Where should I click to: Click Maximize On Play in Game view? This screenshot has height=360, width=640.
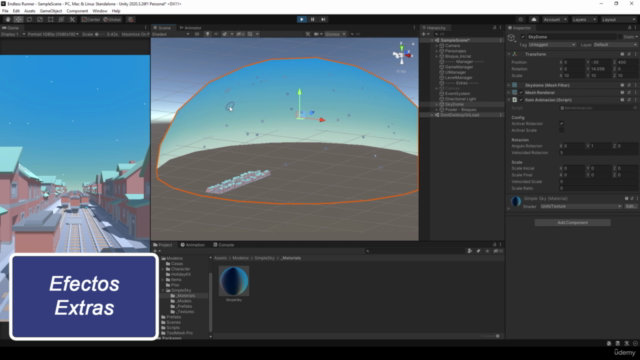[x=136, y=34]
